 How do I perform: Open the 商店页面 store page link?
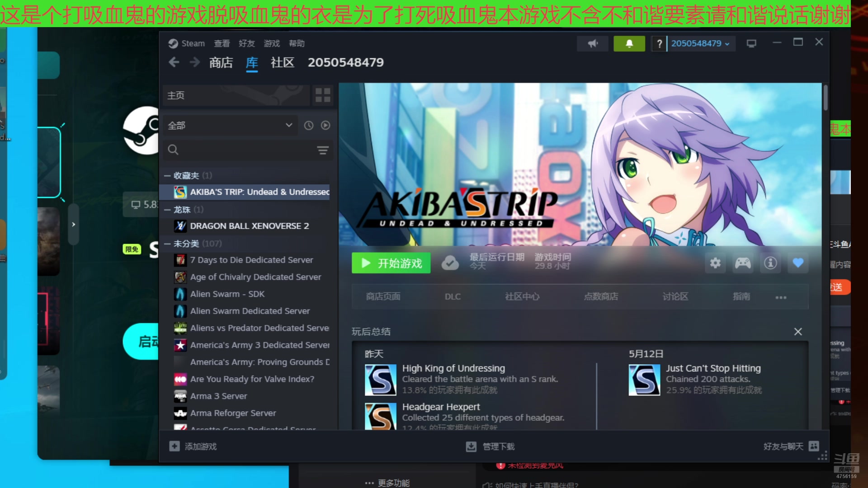383,297
